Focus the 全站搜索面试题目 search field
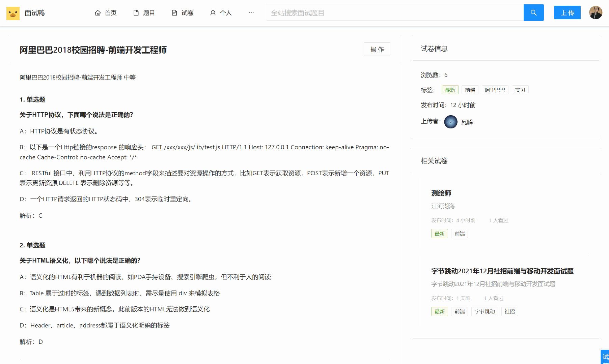Screen dimensions: 609x364 tap(395, 13)
